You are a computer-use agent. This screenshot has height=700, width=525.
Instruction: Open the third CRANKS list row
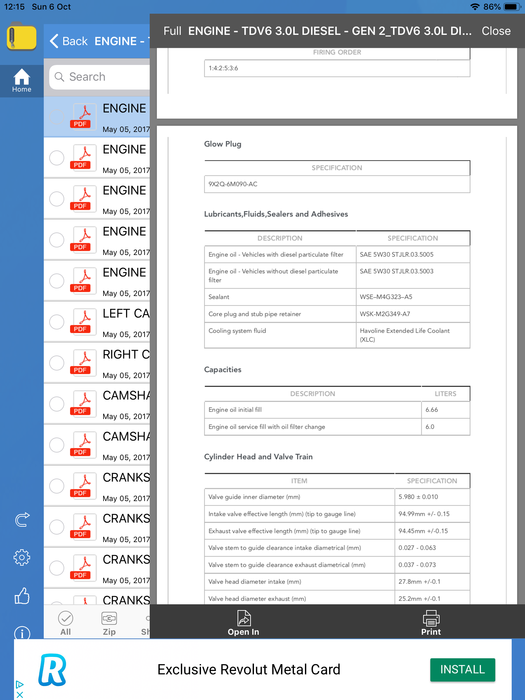coord(97,568)
